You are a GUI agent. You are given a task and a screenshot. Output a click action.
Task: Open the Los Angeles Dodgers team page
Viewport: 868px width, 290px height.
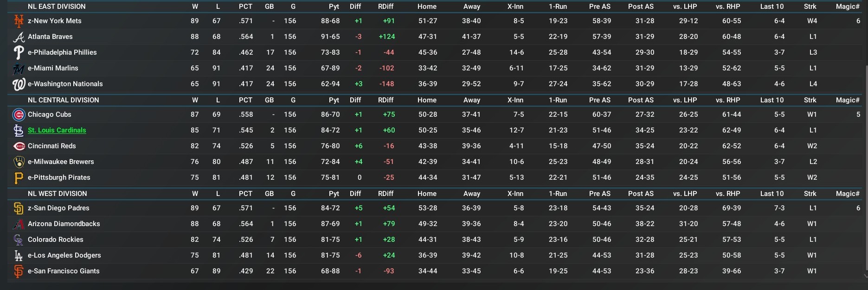coord(64,255)
